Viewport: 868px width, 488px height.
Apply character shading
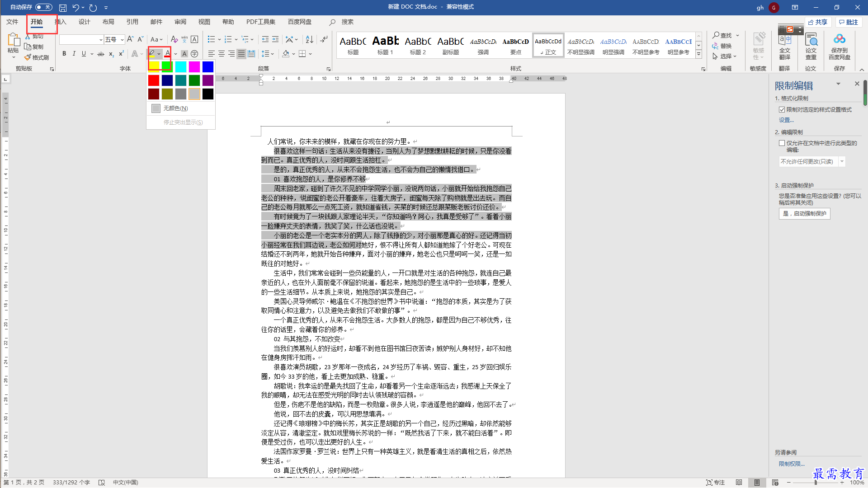(184, 54)
